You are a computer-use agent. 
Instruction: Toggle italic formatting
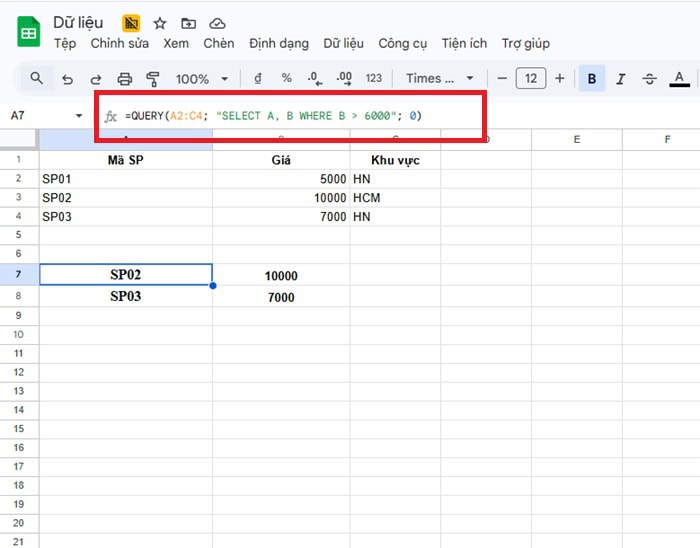coord(621,79)
